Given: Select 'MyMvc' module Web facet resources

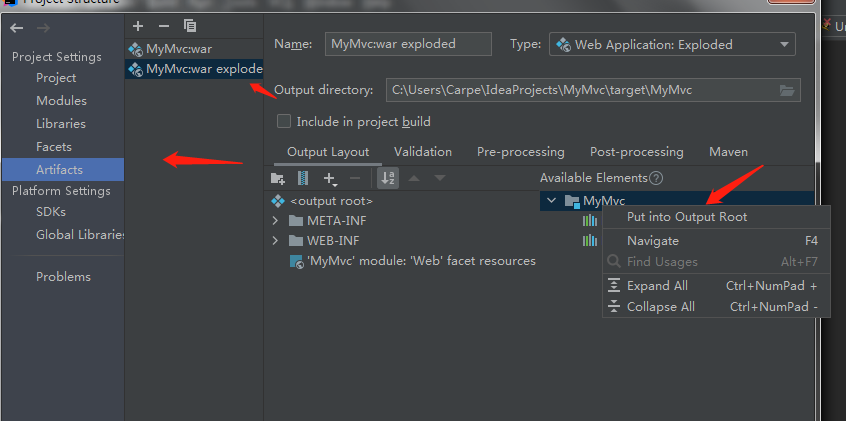Looking at the screenshot, I should click(x=413, y=261).
